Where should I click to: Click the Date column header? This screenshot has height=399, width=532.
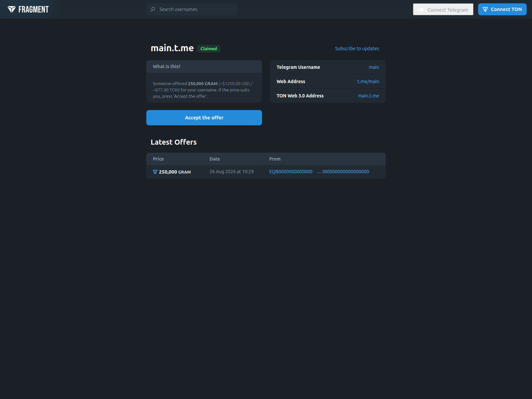pos(214,159)
